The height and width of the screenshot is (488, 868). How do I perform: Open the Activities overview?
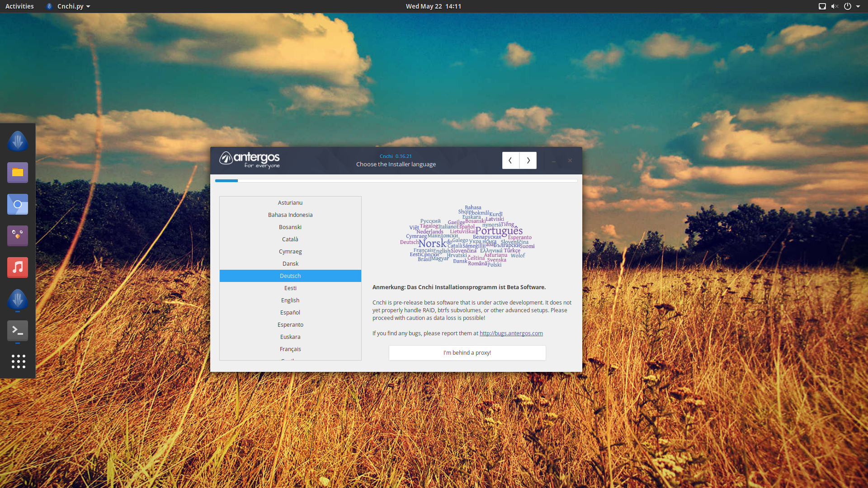(x=19, y=6)
